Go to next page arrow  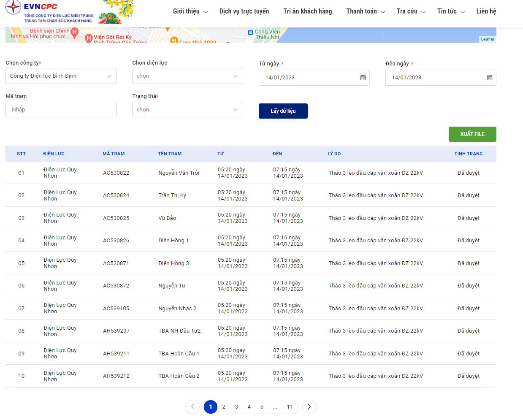pyautogui.click(x=309, y=407)
